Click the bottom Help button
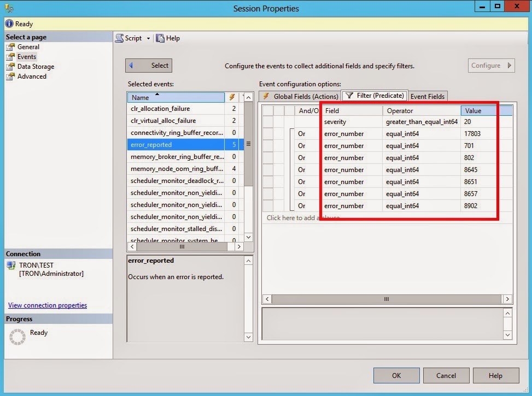The width and height of the screenshot is (532, 396). (496, 375)
